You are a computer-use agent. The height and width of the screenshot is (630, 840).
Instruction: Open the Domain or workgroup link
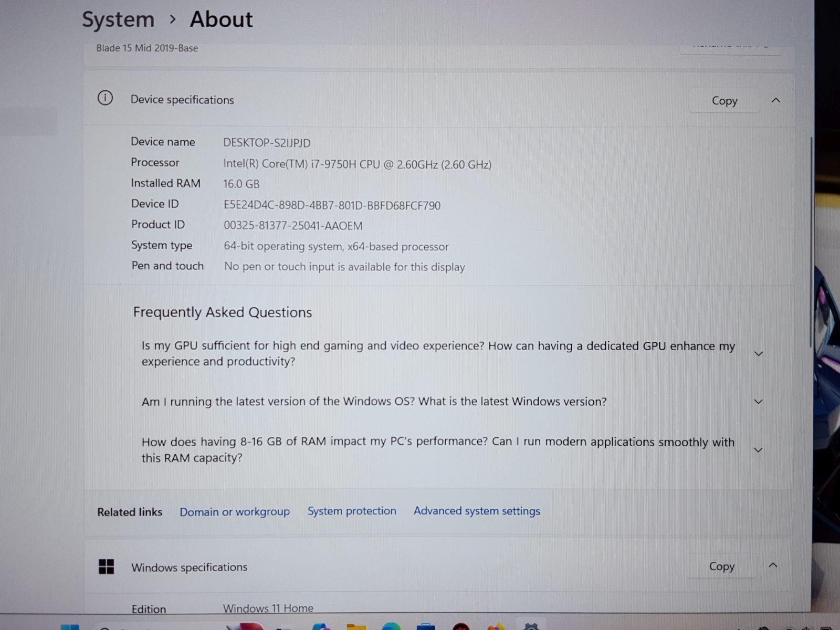pyautogui.click(x=235, y=512)
